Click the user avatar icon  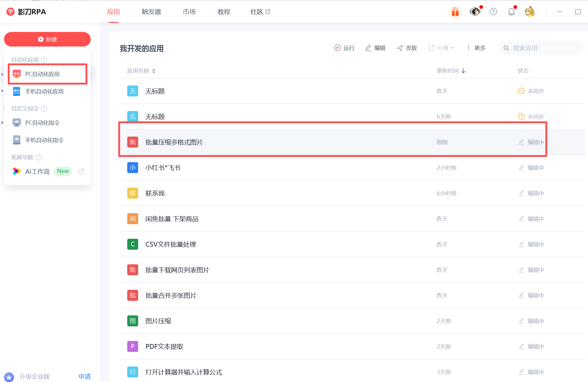pyautogui.click(x=529, y=12)
